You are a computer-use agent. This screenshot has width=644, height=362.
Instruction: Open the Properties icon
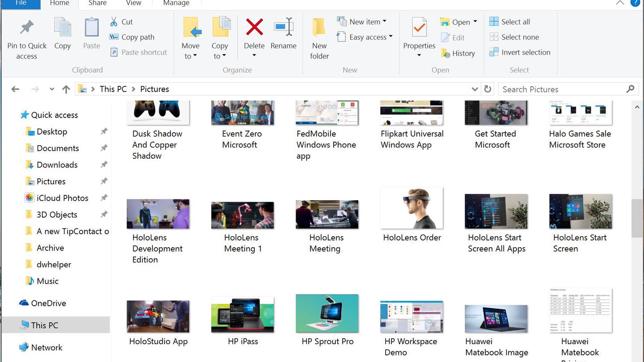(x=419, y=28)
